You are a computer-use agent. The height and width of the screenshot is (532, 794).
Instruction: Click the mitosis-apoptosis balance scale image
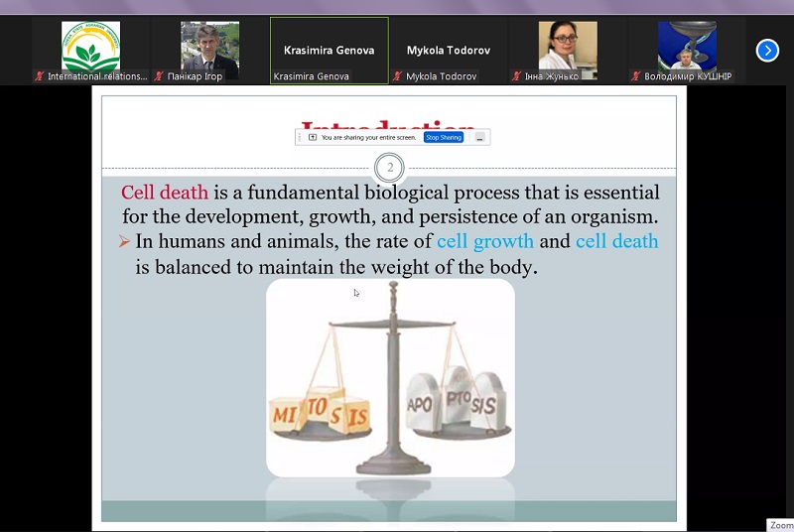tap(390, 377)
